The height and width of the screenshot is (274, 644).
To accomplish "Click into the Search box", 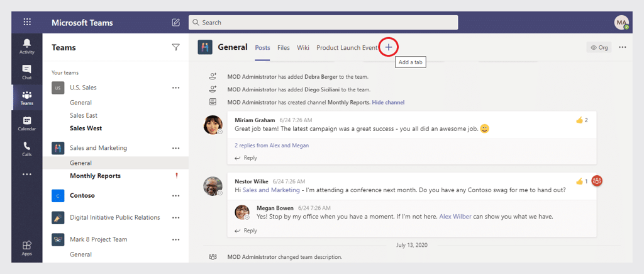I will (323, 23).
